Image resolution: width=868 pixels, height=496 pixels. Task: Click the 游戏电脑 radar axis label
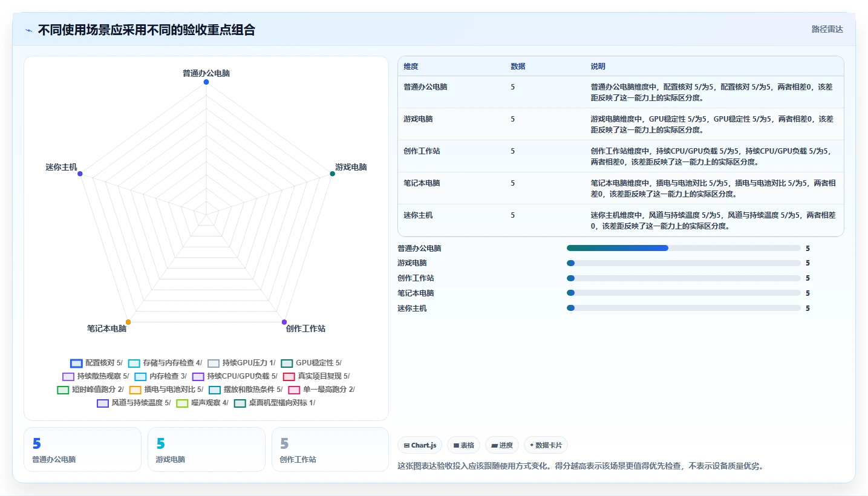351,168
